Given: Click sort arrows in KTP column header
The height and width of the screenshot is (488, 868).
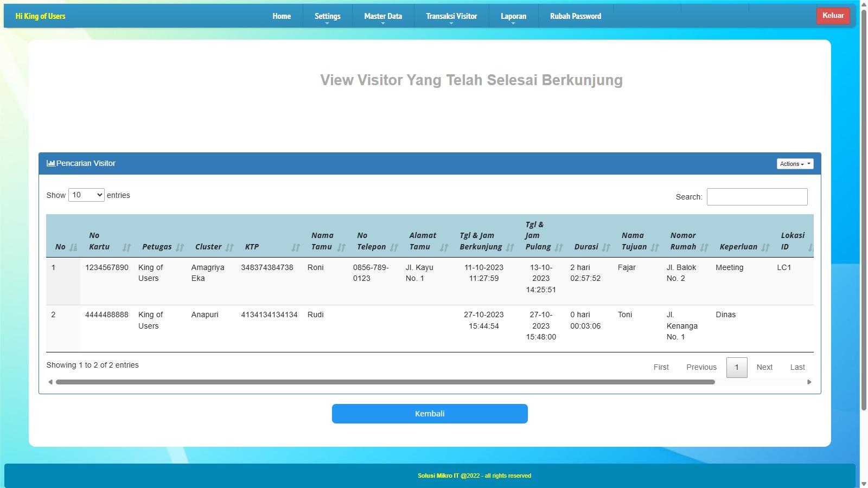Looking at the screenshot, I should 296,247.
